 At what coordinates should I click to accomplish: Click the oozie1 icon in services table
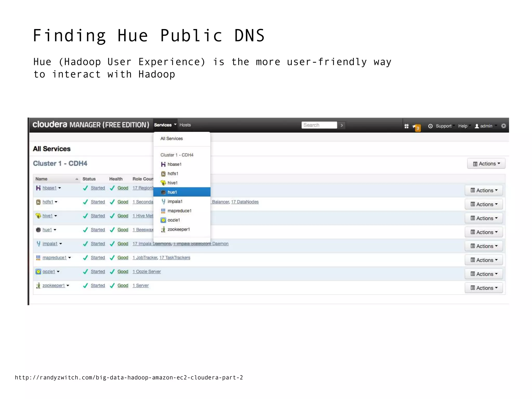38,271
